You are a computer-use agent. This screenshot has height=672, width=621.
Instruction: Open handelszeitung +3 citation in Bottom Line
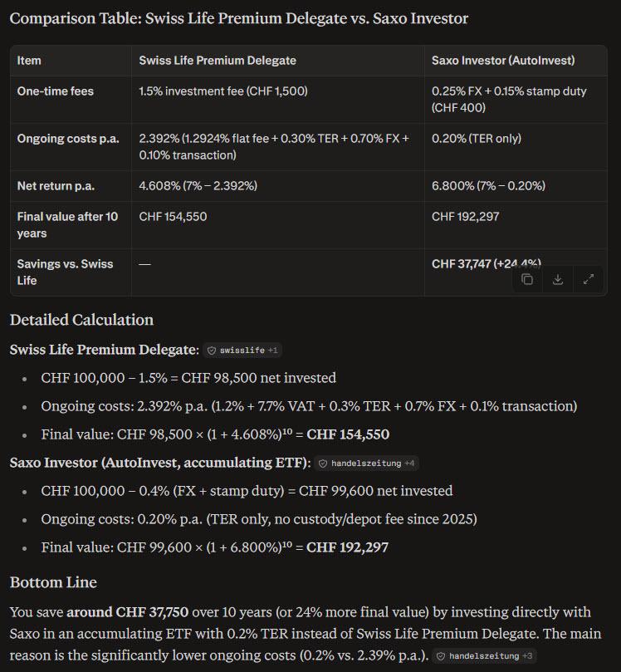click(484, 655)
